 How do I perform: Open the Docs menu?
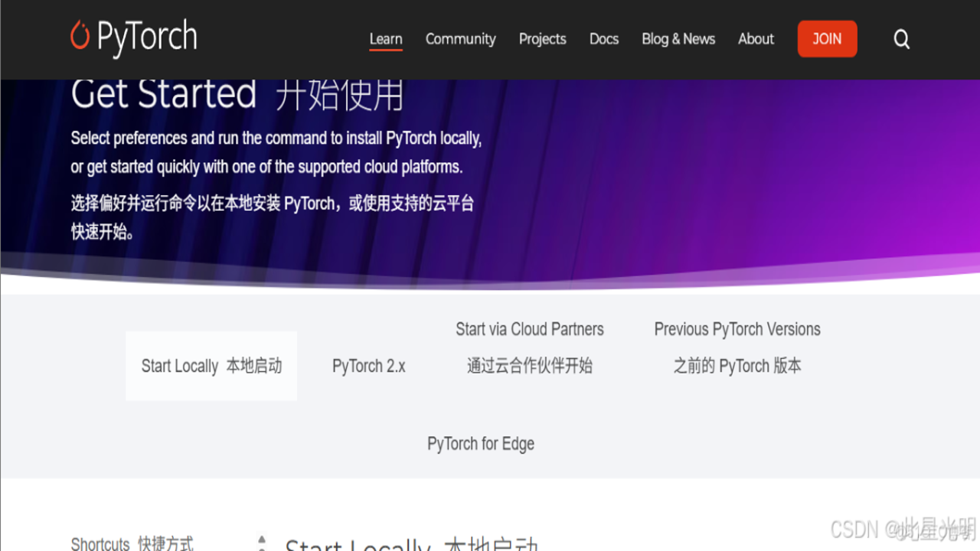(604, 39)
